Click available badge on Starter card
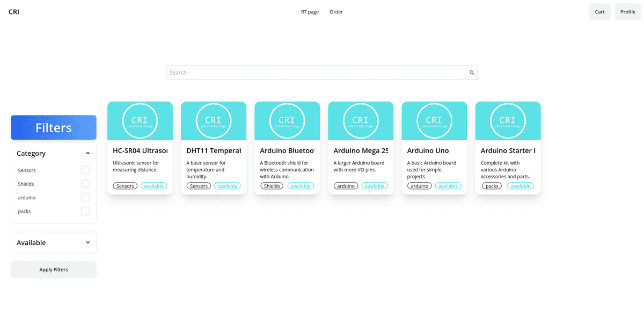This screenshot has width=644, height=332. [521, 186]
